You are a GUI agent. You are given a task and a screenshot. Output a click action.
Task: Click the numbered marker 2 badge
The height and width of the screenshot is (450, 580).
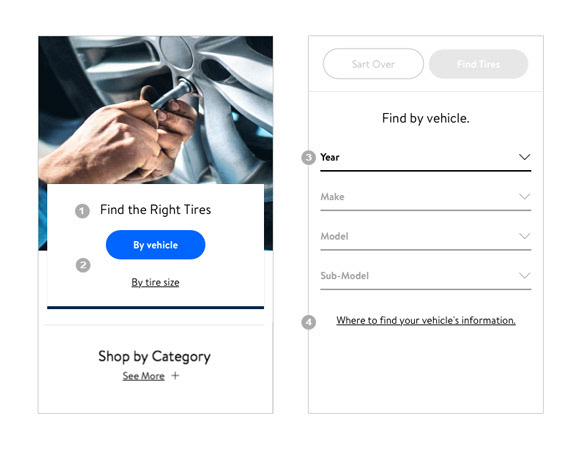(83, 265)
